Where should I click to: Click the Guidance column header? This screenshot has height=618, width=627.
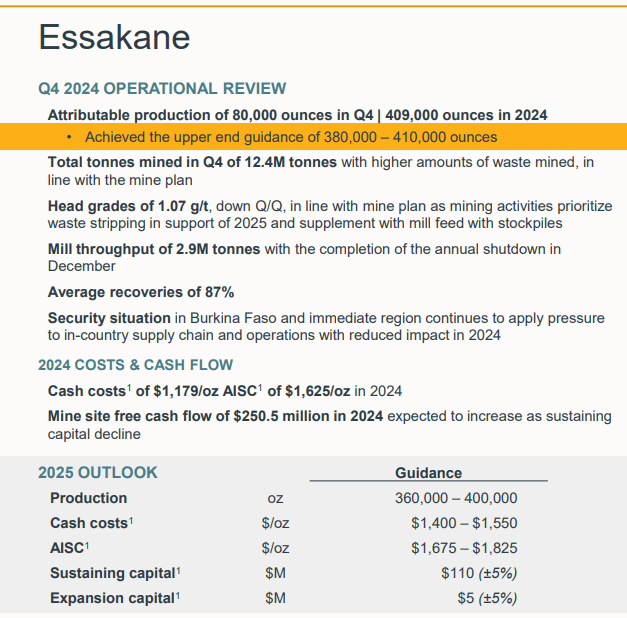[428, 472]
